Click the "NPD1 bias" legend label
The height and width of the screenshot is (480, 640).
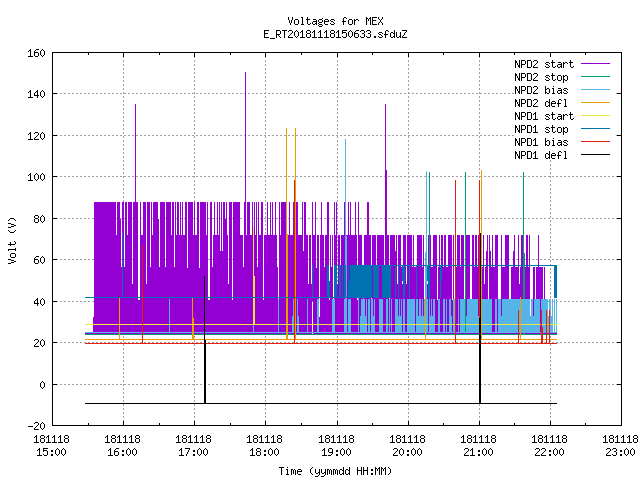[541, 142]
